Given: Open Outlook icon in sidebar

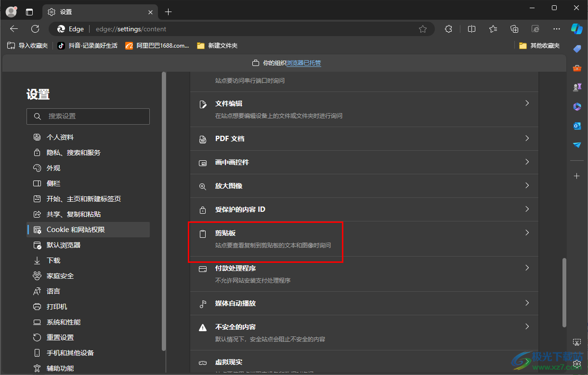Looking at the screenshot, I should pos(577,126).
